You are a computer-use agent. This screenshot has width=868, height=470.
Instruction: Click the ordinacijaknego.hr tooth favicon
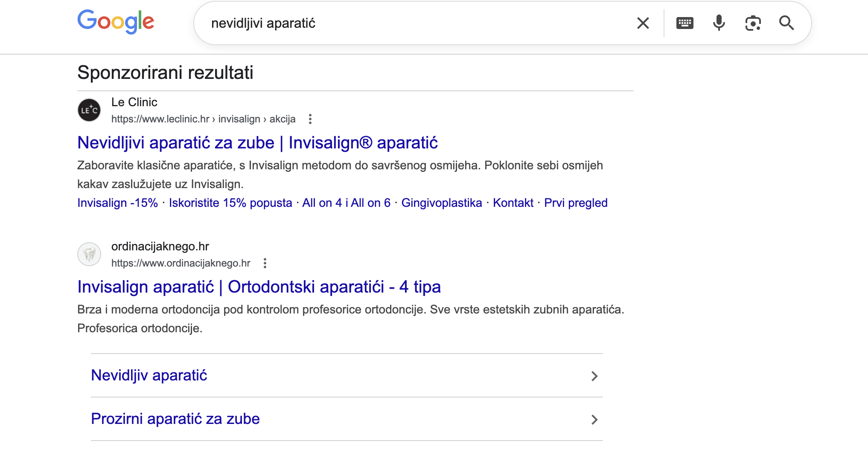(x=89, y=254)
